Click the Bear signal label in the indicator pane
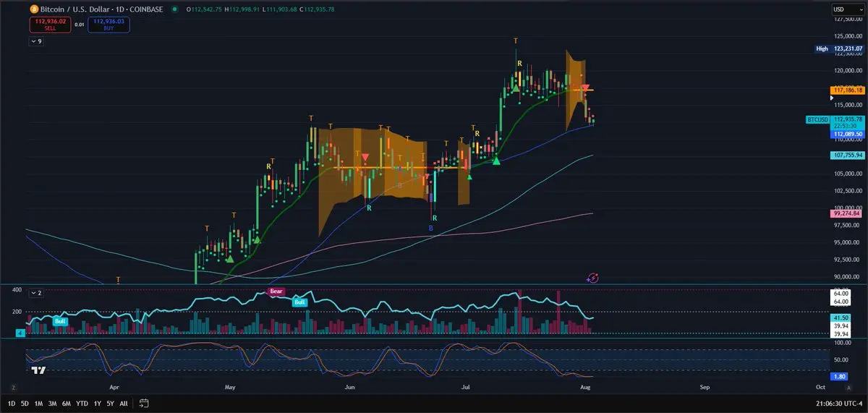The image size is (868, 413). coord(276,291)
